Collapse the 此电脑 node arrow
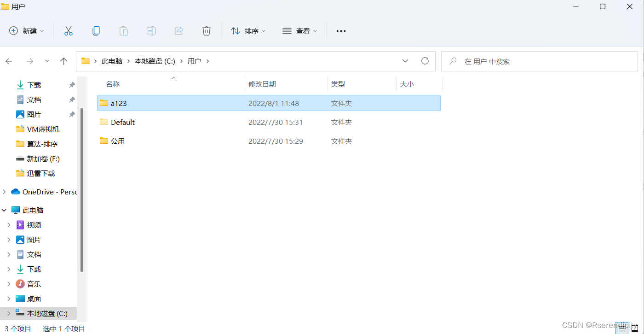644x334 pixels. (x=4, y=210)
